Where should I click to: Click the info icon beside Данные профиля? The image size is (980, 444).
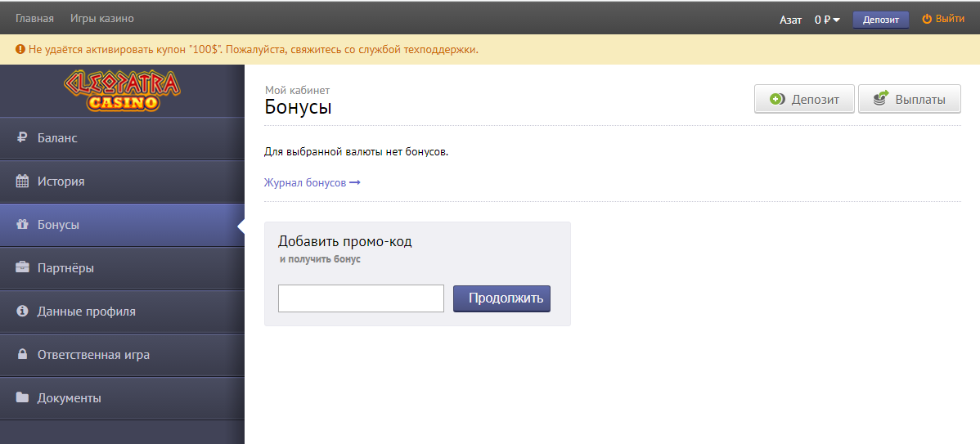coord(23,312)
